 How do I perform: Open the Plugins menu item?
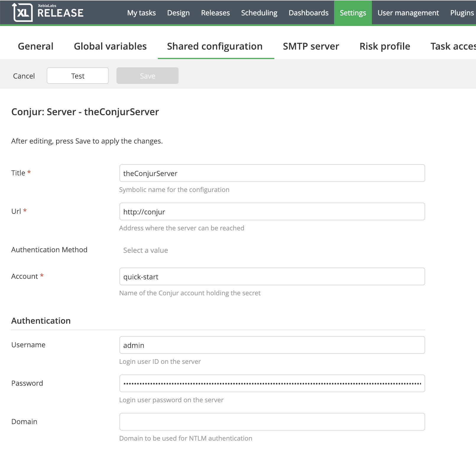[462, 13]
